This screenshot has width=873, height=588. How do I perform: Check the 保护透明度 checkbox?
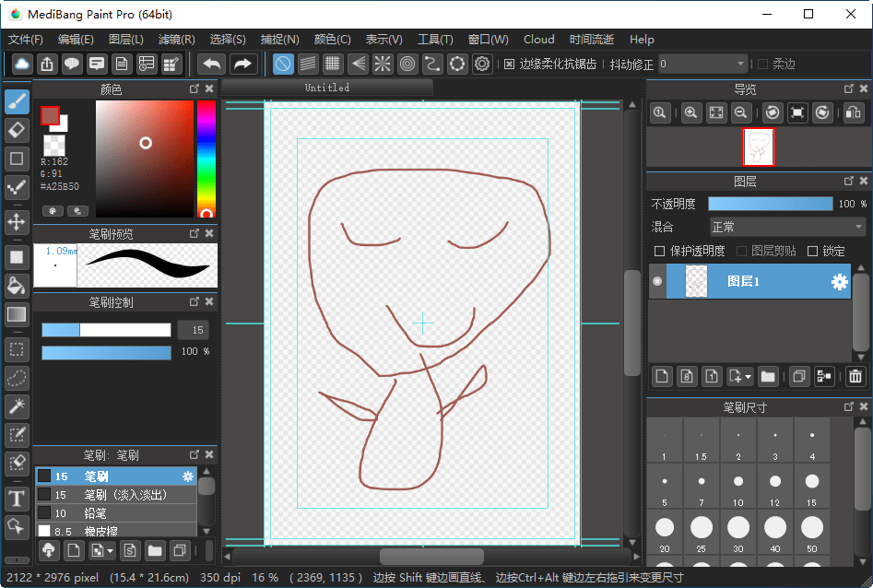tap(660, 251)
